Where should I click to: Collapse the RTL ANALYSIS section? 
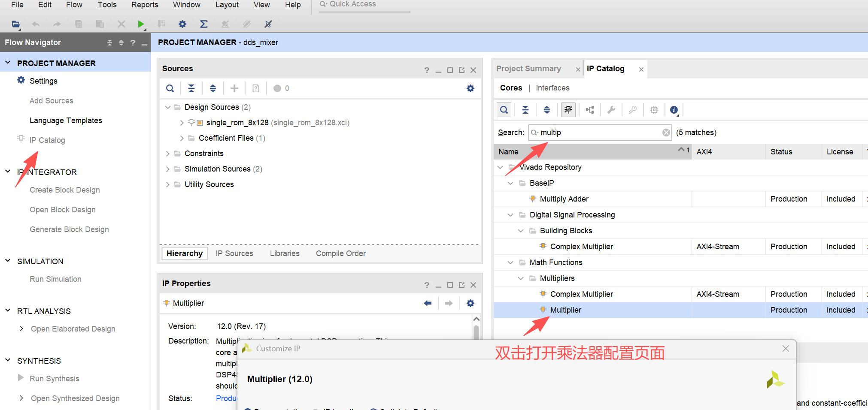click(8, 311)
